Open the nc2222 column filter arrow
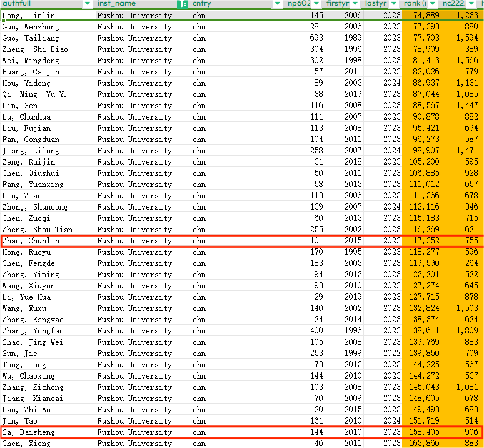484x448 pixels. coord(473,4)
